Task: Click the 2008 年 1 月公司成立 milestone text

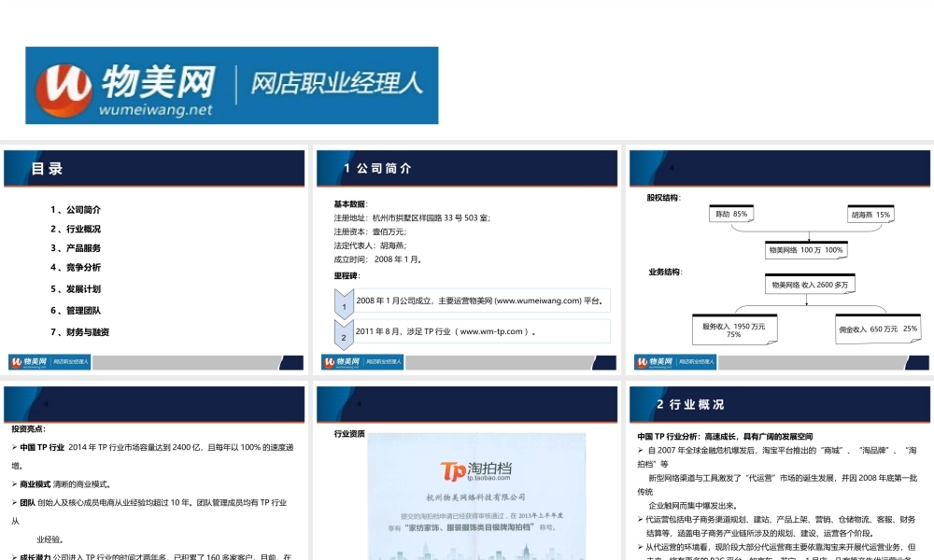Action: (x=479, y=301)
